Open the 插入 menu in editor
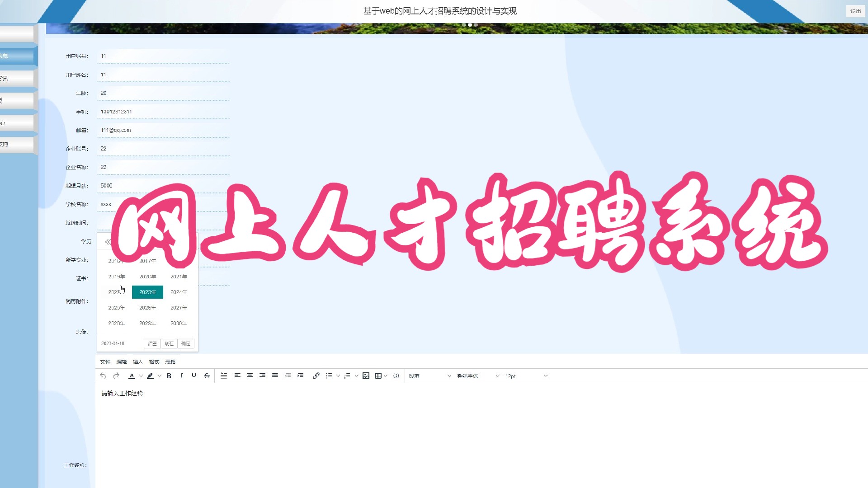868x488 pixels. [138, 361]
